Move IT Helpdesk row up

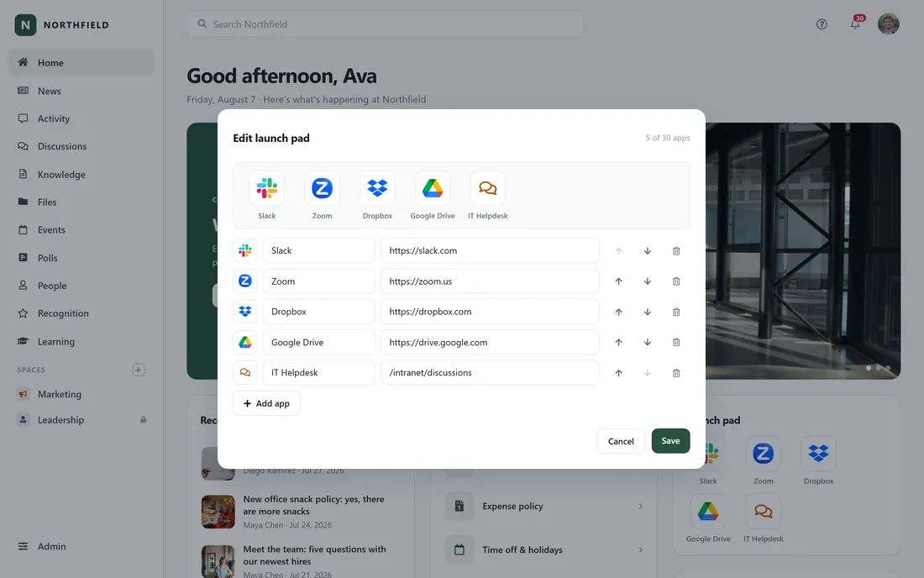click(618, 373)
